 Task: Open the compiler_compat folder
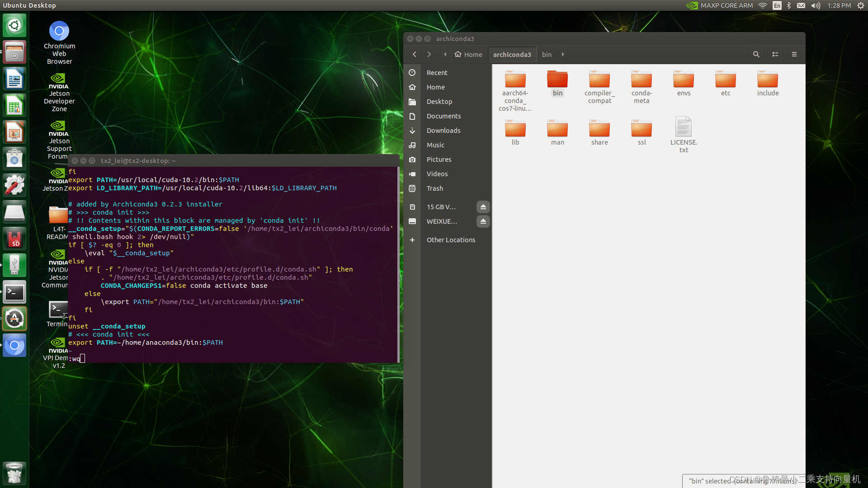pos(599,87)
